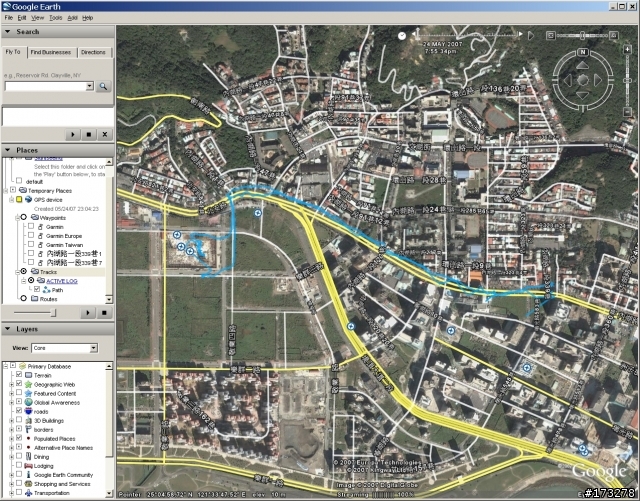Open the View menu
This screenshot has height=501, width=640.
click(x=38, y=18)
